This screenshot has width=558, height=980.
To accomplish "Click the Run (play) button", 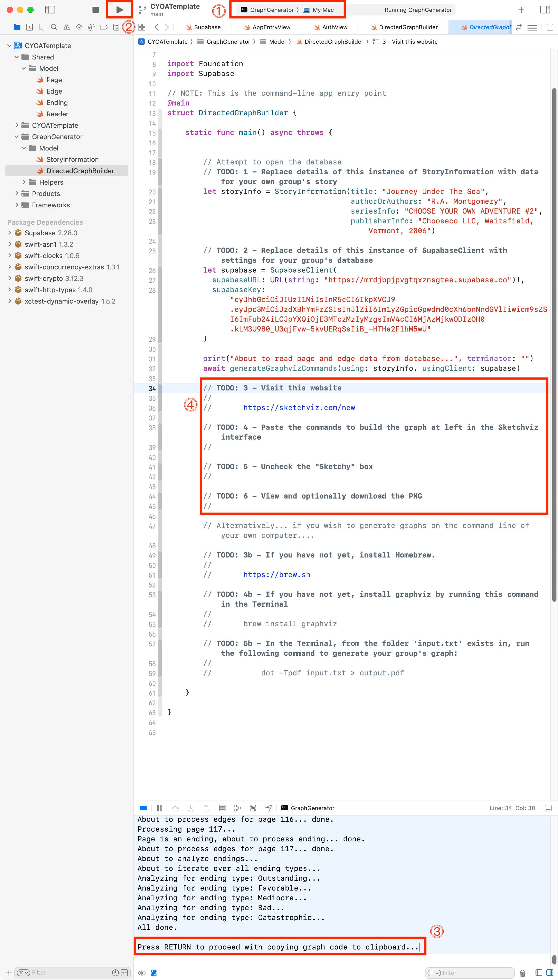I will click(x=120, y=10).
